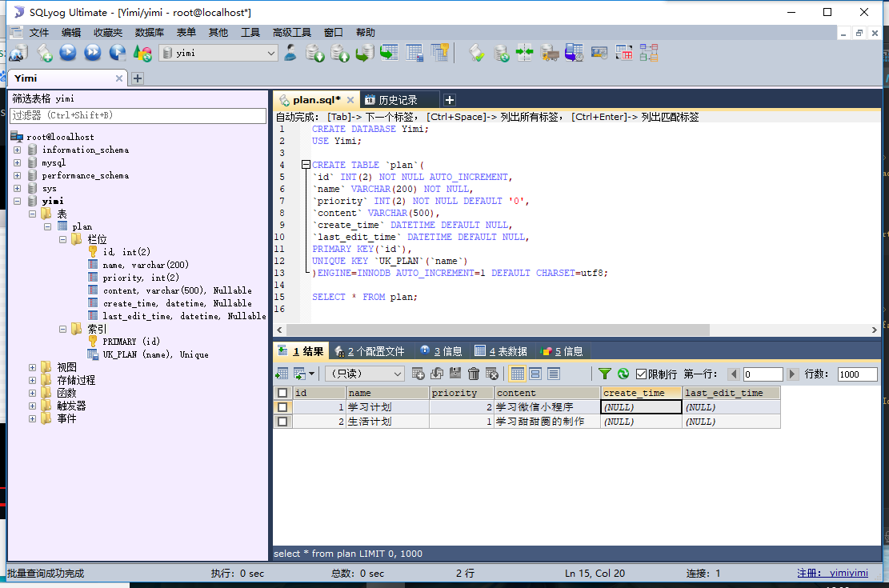Click the filter input field 过滤器
This screenshot has height=588, width=889.
coord(138,116)
